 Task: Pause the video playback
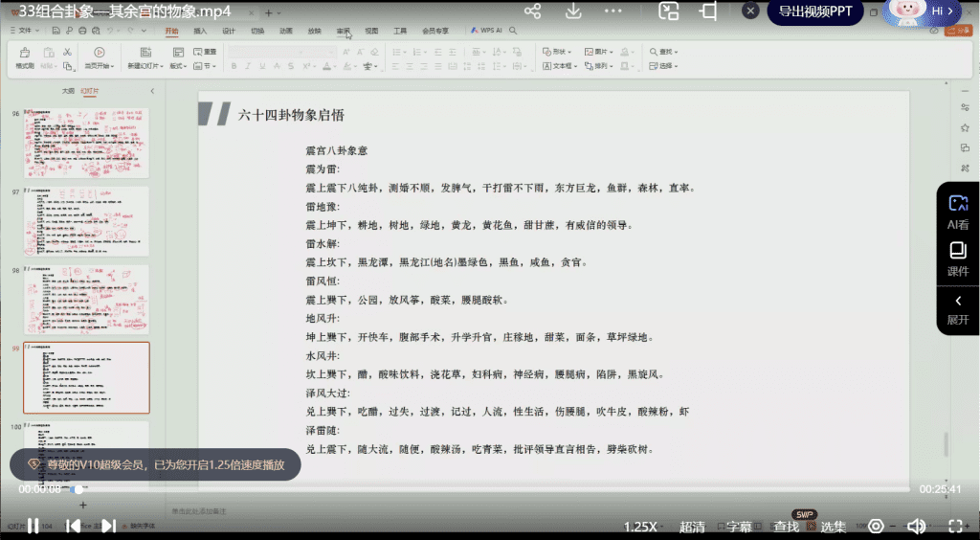[33, 526]
